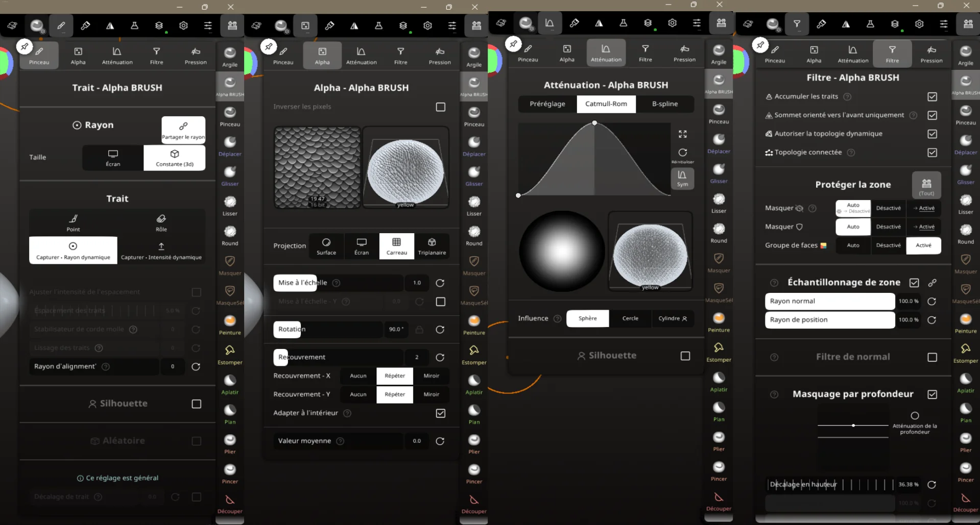Disable Masquage par profondeur checkbox

(932, 394)
